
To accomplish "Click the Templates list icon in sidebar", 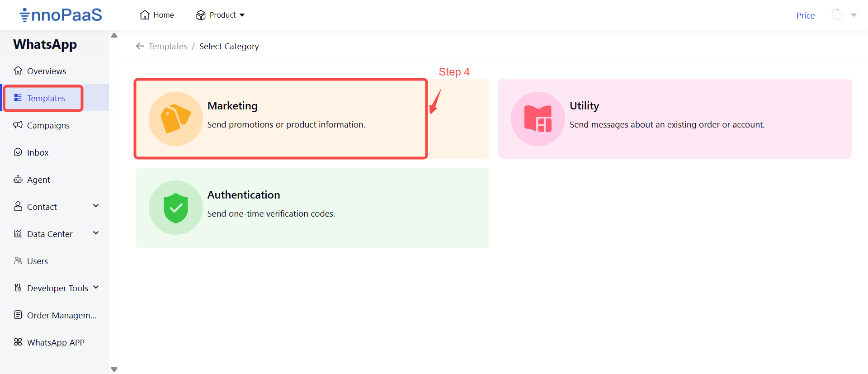I will (x=18, y=98).
